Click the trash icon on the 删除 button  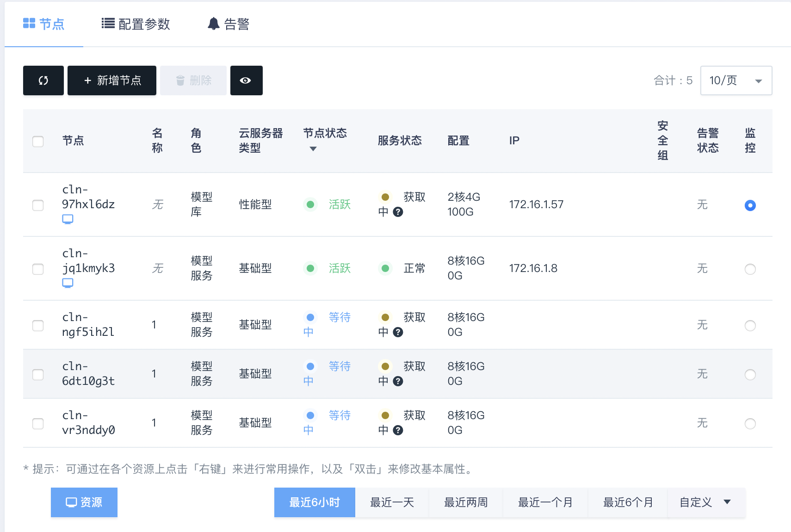pyautogui.click(x=180, y=80)
